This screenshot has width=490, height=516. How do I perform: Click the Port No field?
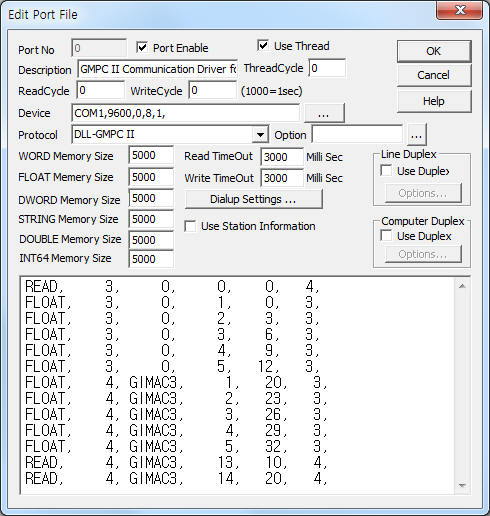[x=99, y=48]
